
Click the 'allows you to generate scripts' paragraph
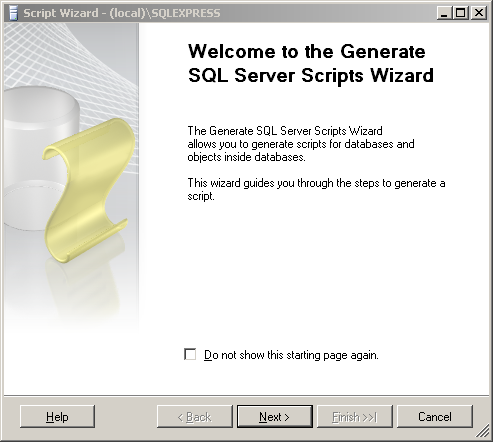(x=301, y=144)
